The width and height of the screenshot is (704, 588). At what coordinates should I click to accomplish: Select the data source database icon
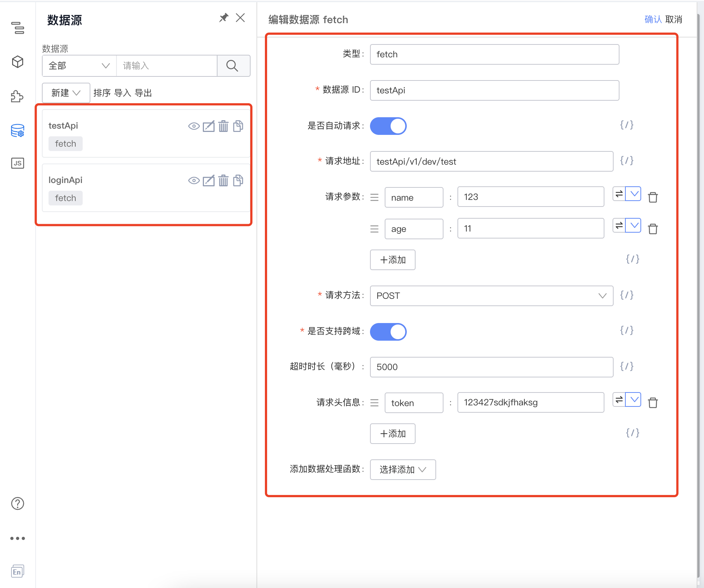[x=18, y=130]
